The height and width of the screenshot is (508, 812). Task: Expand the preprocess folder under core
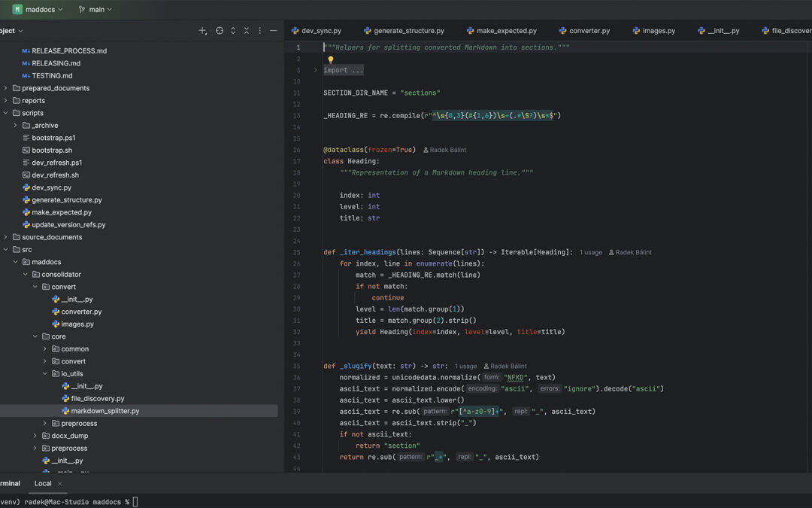44,423
